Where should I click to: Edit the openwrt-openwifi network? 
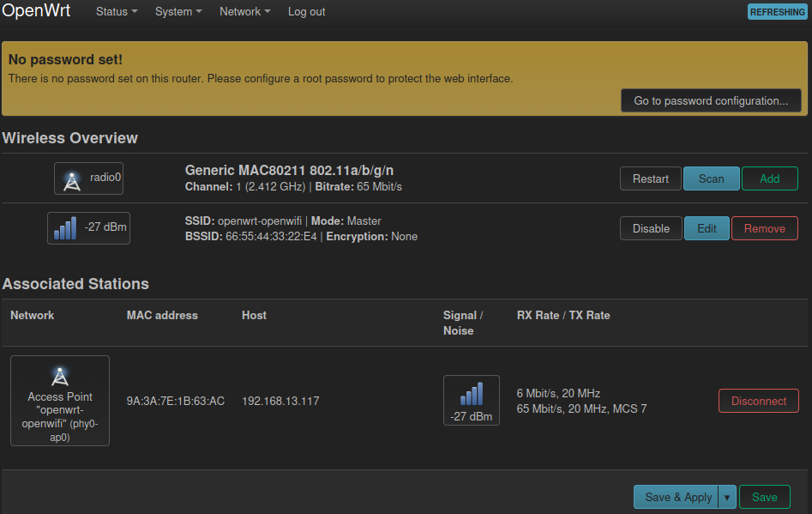tap(707, 228)
